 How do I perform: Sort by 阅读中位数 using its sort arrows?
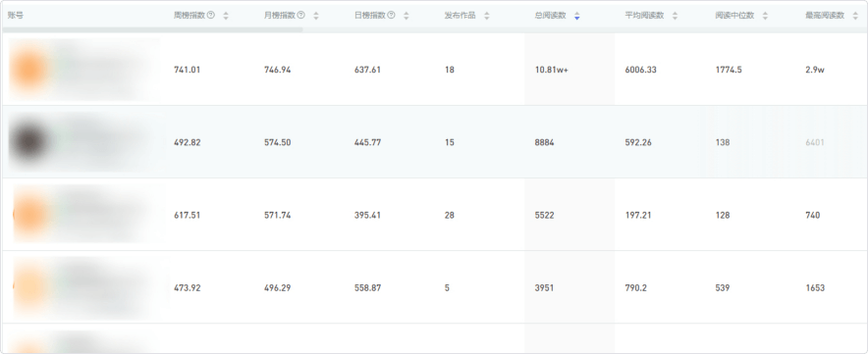tap(765, 16)
